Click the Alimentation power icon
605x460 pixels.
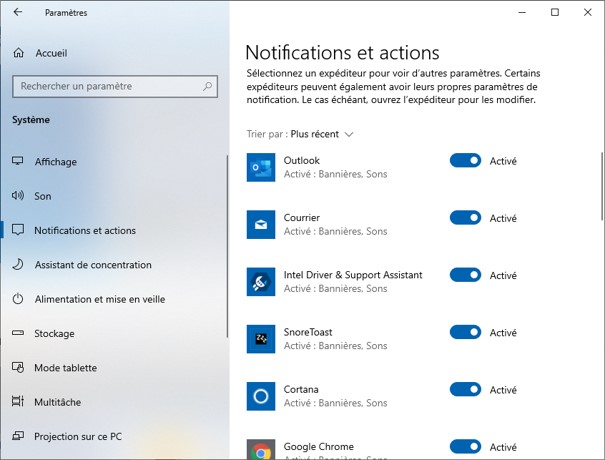18,299
